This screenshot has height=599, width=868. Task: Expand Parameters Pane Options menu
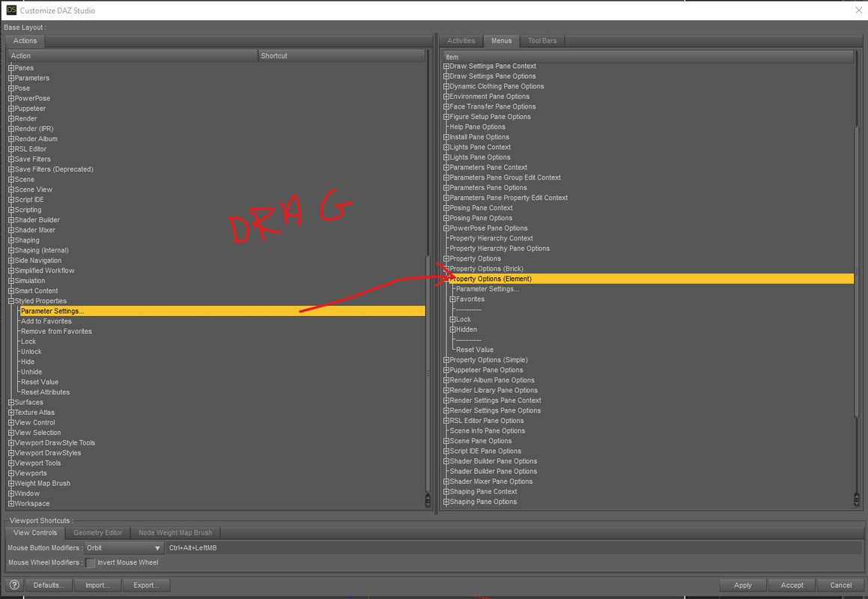tap(446, 188)
